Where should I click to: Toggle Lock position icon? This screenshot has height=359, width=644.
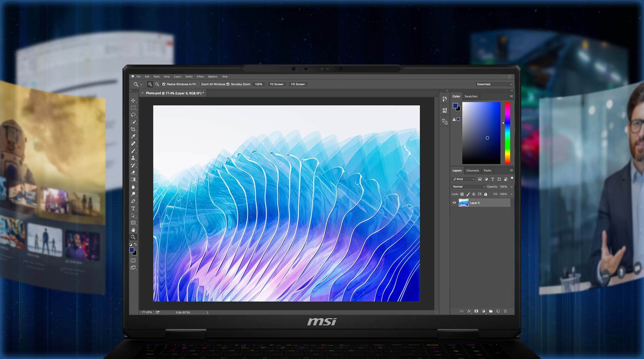click(x=474, y=194)
